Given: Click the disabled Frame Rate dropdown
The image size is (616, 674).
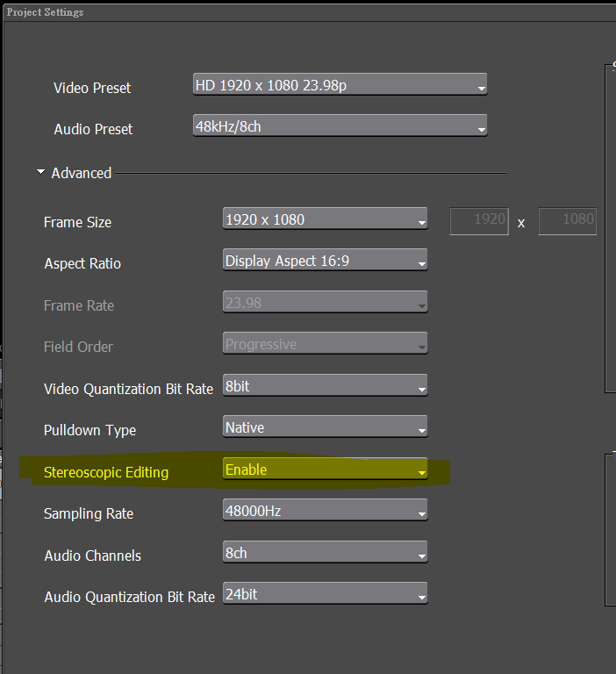Looking at the screenshot, I should 325,303.
